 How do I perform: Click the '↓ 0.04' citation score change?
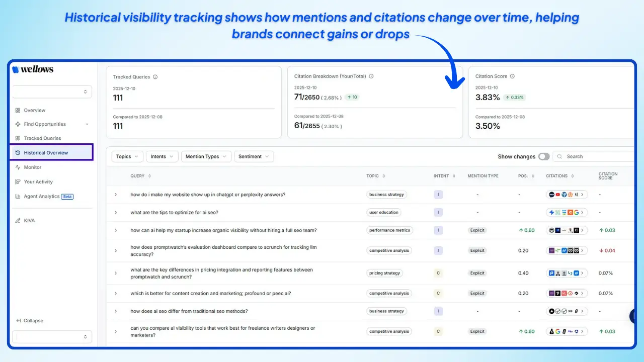point(607,250)
